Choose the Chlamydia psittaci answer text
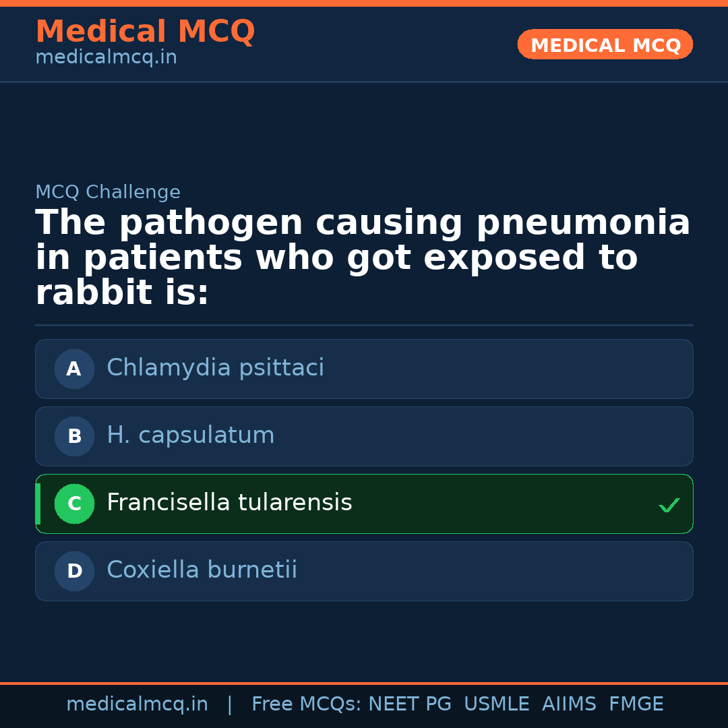Viewport: 728px width, 728px height. click(215, 368)
